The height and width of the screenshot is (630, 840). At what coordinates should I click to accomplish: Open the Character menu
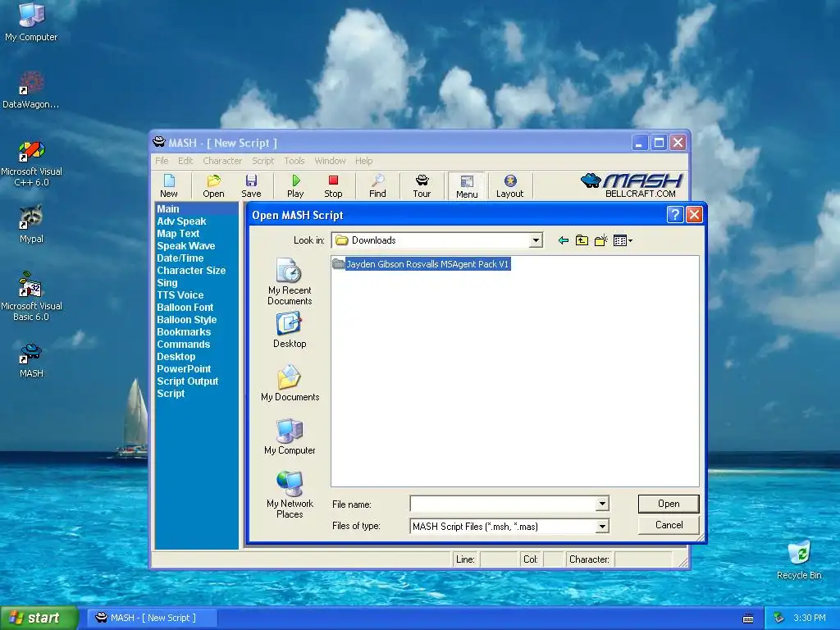[222, 161]
